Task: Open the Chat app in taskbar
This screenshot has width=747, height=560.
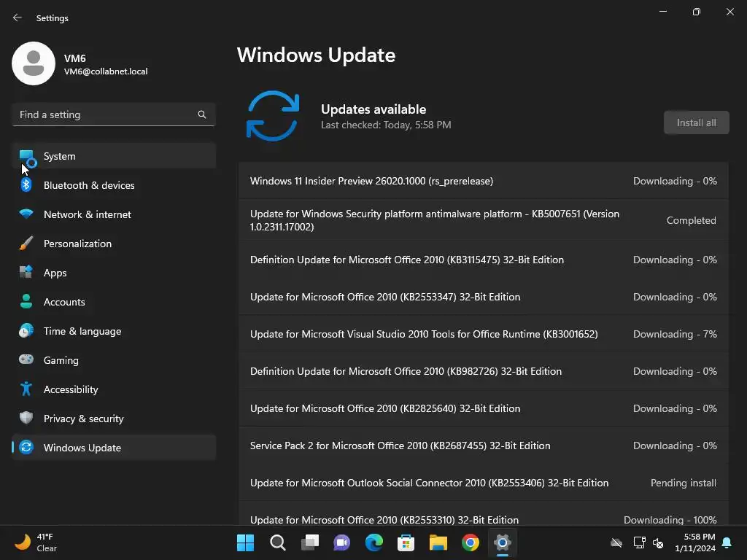Action: (342, 542)
